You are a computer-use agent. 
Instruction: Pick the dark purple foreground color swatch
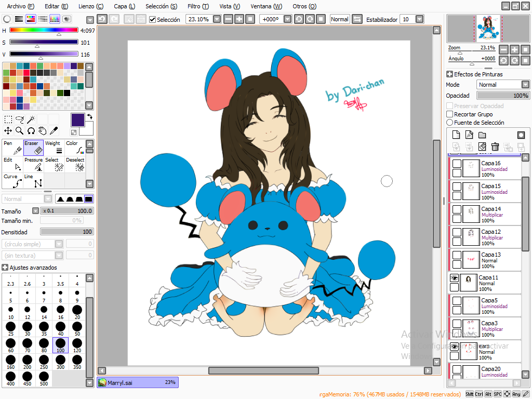[78, 120]
